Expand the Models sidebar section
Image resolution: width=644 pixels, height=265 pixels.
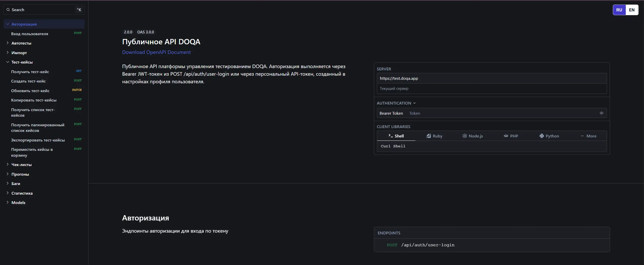point(8,202)
